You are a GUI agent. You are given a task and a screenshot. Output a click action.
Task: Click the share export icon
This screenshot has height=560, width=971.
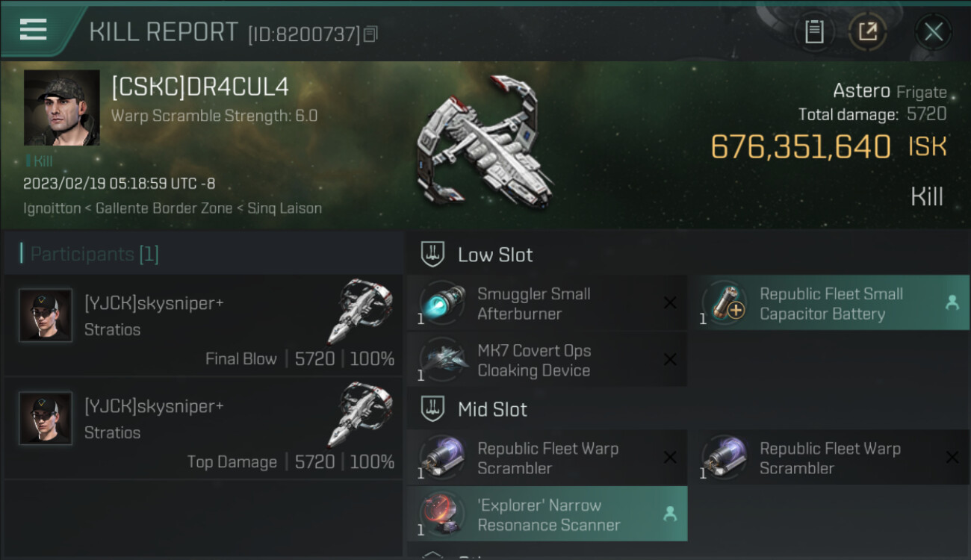(868, 32)
